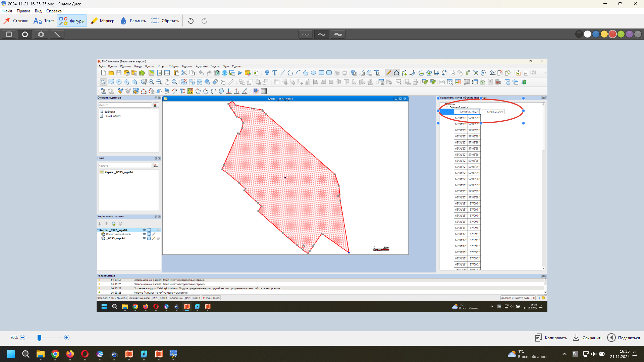
Task: Click the 70% zoom value
Action: (x=14, y=338)
